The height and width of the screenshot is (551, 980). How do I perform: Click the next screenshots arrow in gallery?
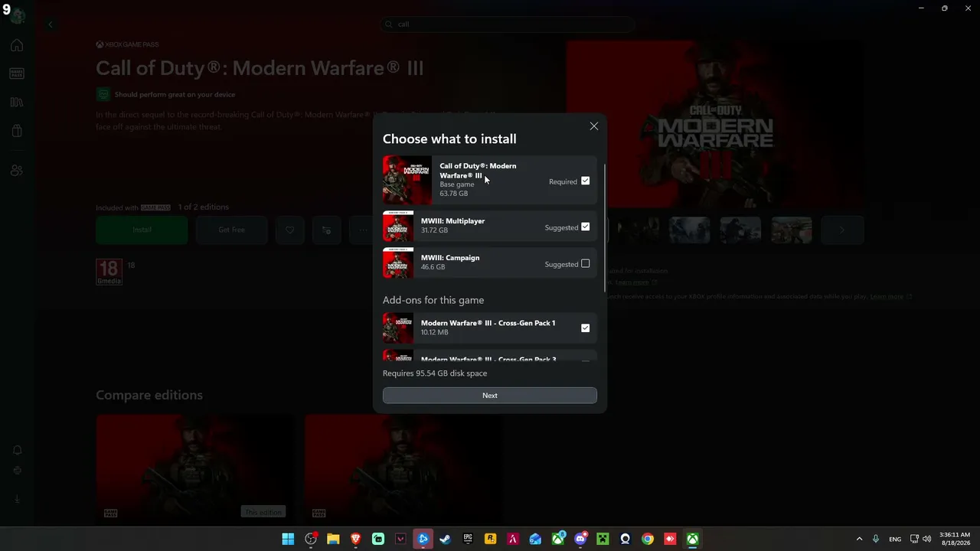coord(842,230)
